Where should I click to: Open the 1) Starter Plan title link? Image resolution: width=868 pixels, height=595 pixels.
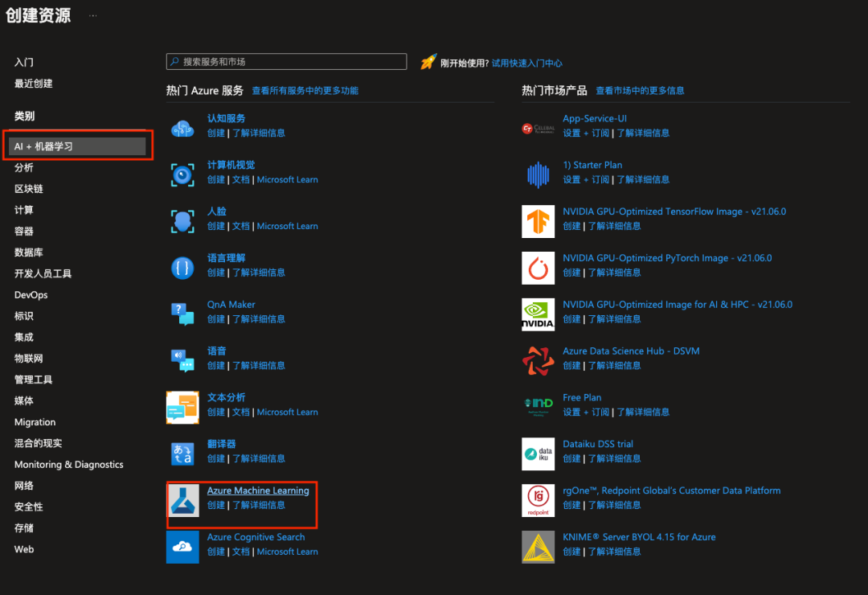(592, 165)
